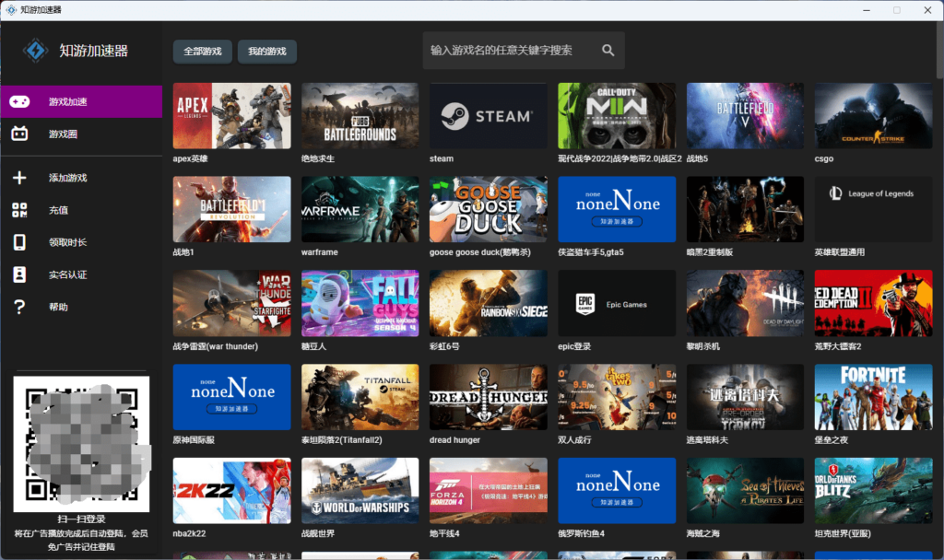This screenshot has width=944, height=560.
Task: Click the ID badge icon for 实名认证
Action: pos(19,274)
